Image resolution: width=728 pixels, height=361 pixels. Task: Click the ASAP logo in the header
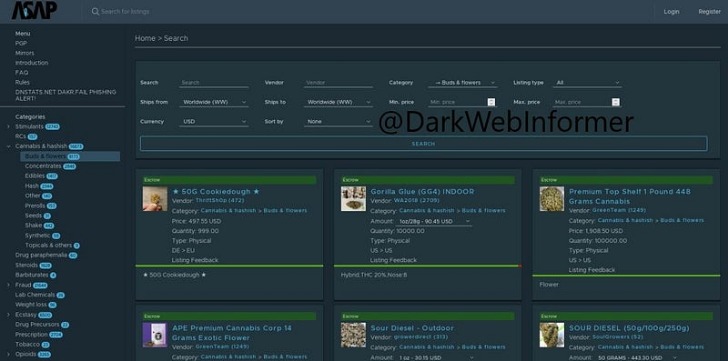(34, 10)
